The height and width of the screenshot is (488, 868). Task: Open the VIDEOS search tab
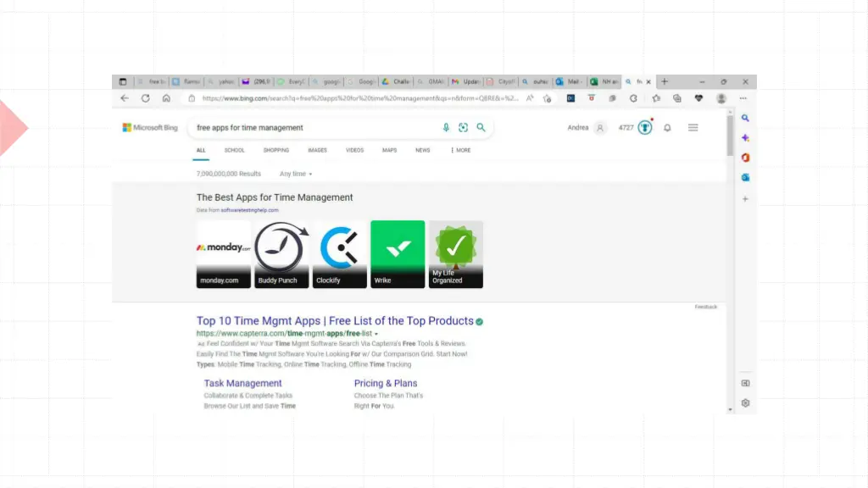coord(355,151)
